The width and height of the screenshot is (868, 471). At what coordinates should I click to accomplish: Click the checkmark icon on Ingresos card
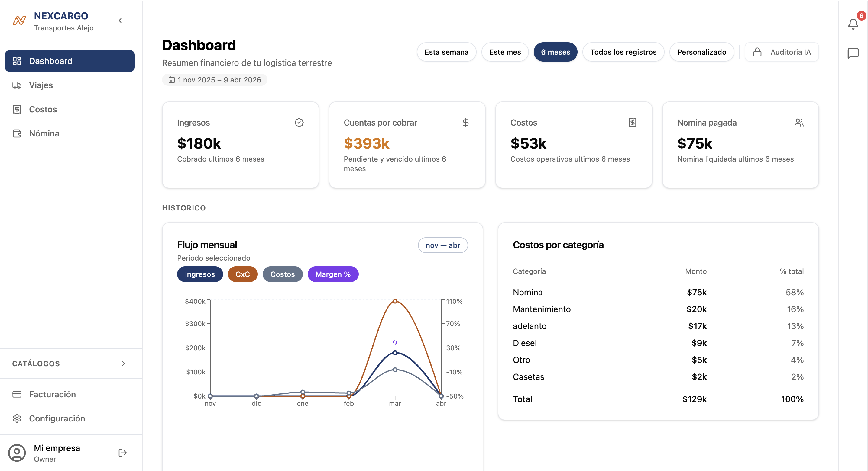point(299,123)
